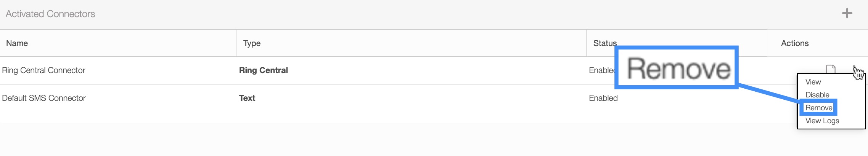
Task: Click Enabled status of Default SMS Connector
Action: 603,98
